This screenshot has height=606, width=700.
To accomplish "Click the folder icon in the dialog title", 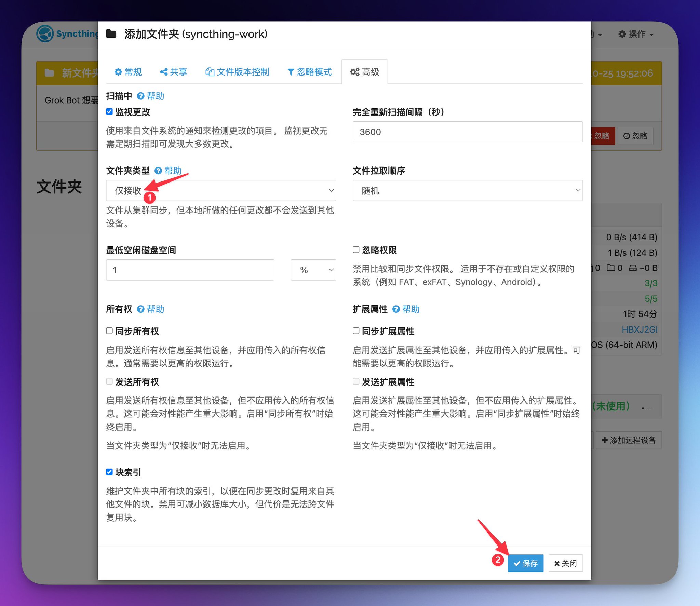I will point(111,33).
